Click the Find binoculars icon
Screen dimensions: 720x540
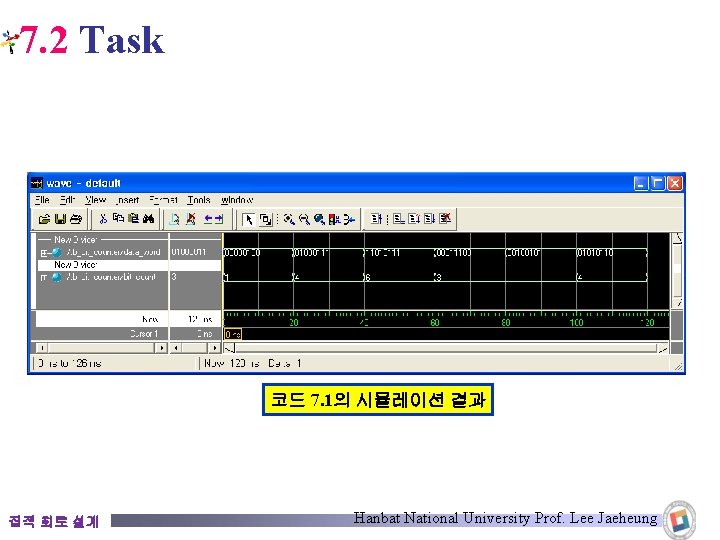pyautogui.click(x=148, y=219)
